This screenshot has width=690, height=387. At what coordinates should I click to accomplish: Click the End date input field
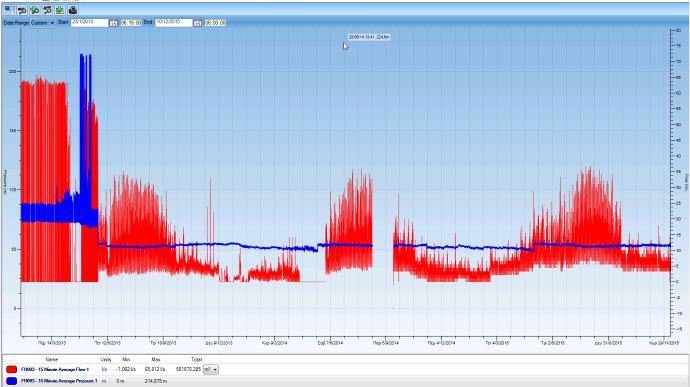tap(173, 22)
